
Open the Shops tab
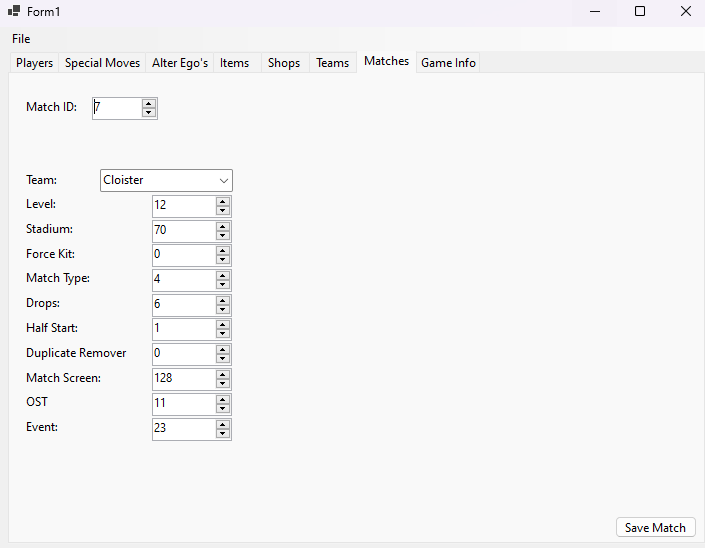point(284,63)
